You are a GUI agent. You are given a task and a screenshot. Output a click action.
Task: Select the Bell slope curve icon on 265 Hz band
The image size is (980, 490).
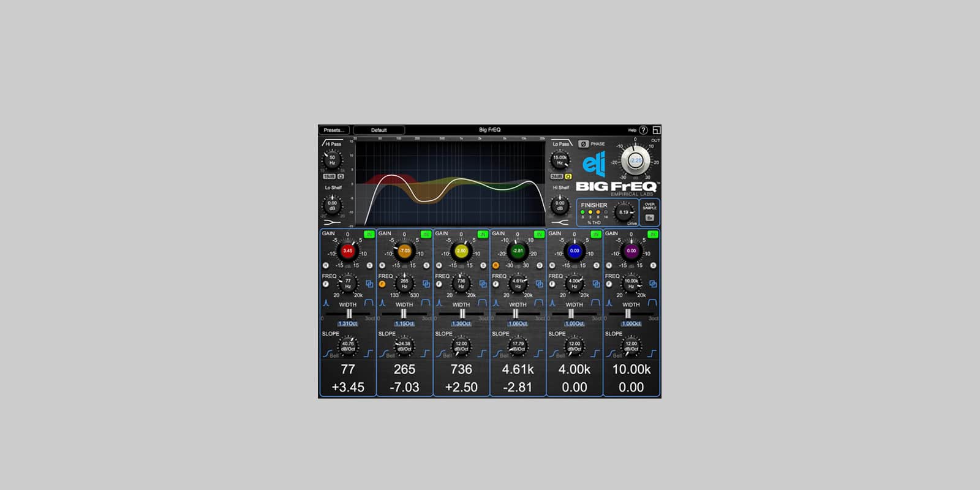point(383,353)
